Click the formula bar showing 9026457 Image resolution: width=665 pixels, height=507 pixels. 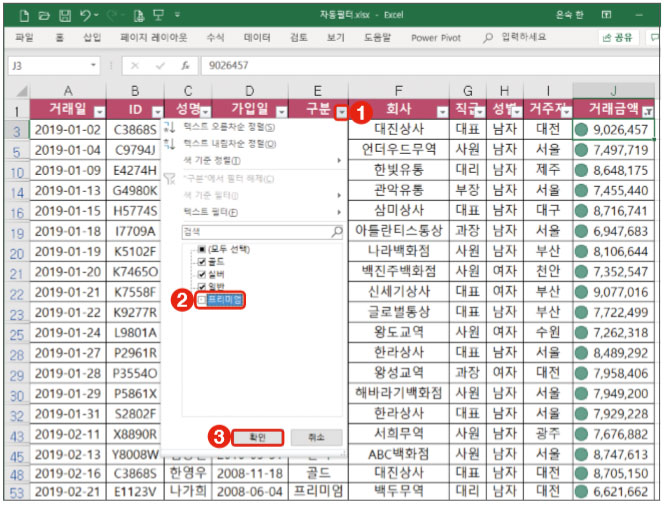pyautogui.click(x=429, y=66)
